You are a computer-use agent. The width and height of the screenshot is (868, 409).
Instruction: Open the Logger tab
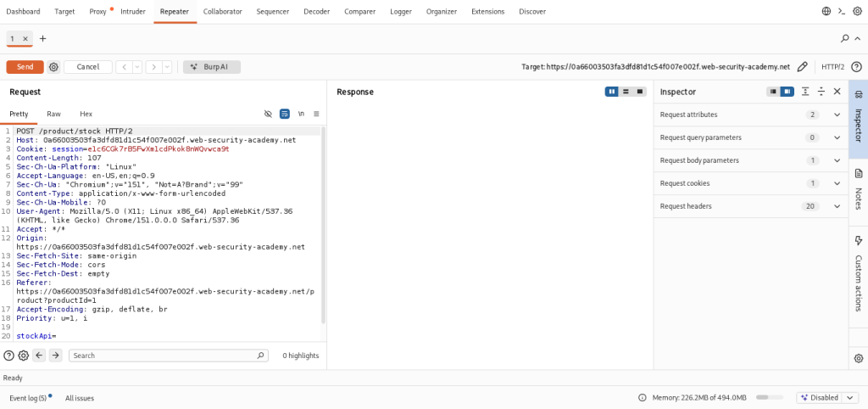pyautogui.click(x=401, y=12)
